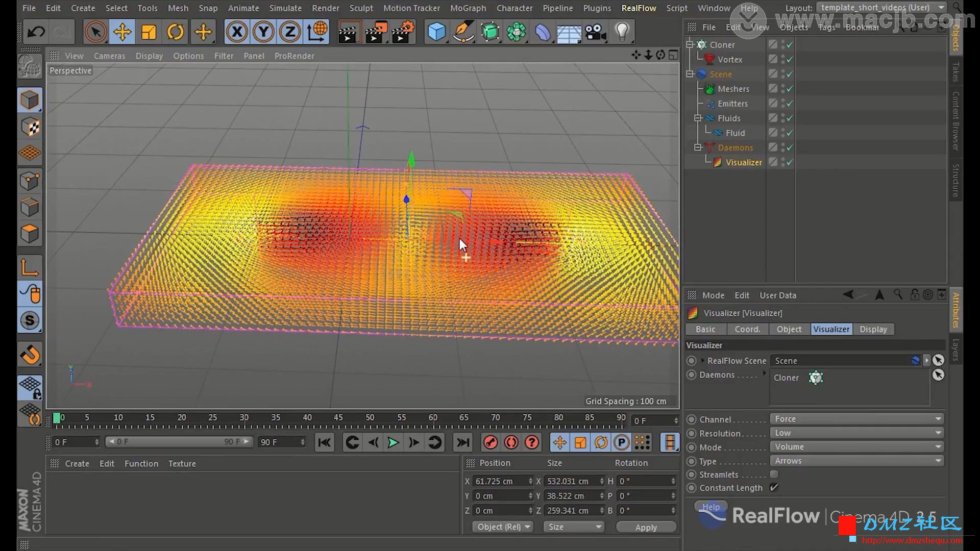Go to start of animation
980x551 pixels.
tap(324, 443)
